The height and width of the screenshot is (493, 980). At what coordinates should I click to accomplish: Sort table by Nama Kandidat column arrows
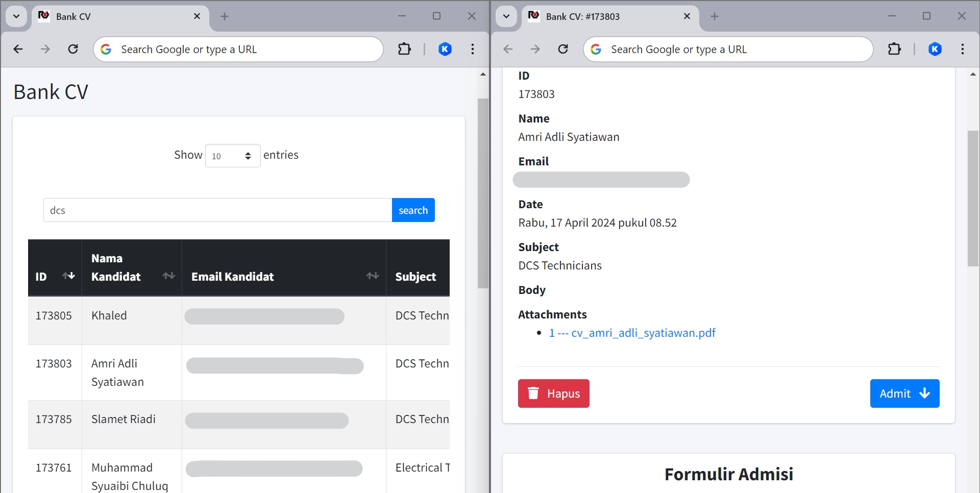[x=168, y=276]
